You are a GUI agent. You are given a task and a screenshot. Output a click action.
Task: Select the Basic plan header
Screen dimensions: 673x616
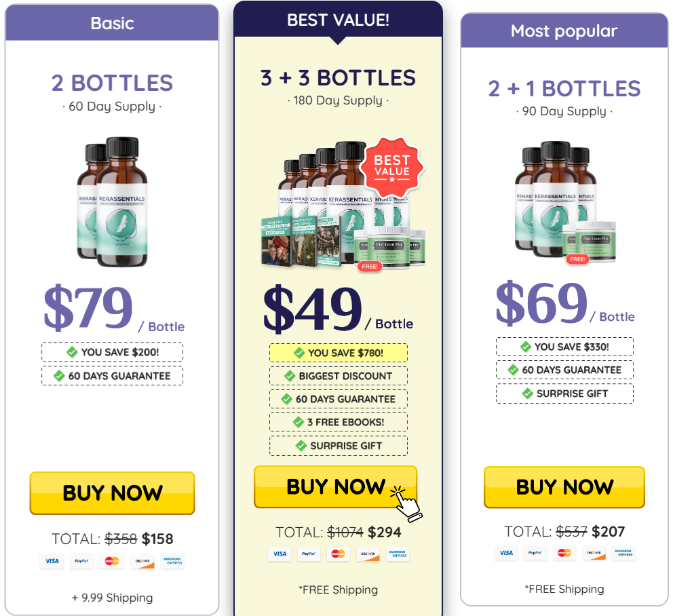(112, 23)
